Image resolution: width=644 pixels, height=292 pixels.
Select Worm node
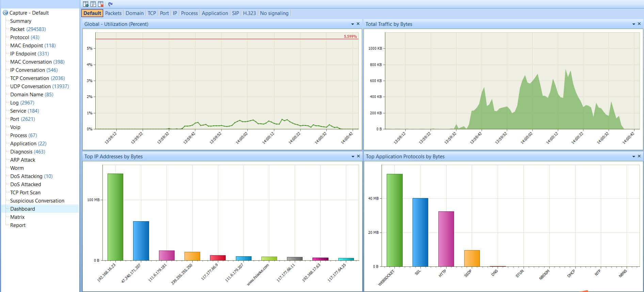coord(17,168)
